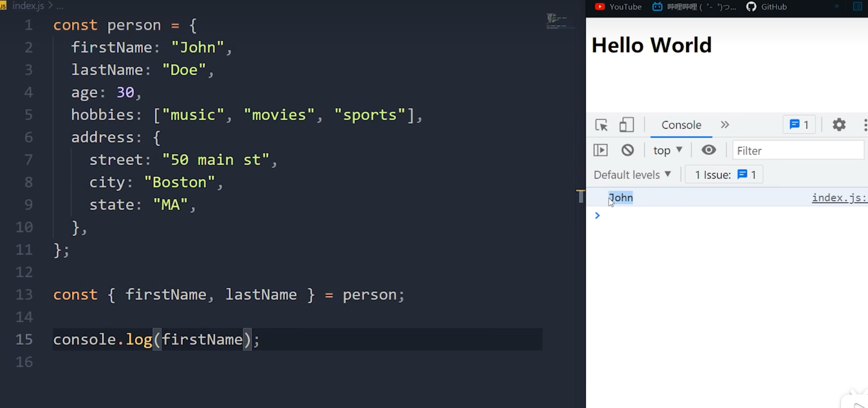This screenshot has width=868, height=408.
Task: Click line number 15 in gutter
Action: point(24,340)
